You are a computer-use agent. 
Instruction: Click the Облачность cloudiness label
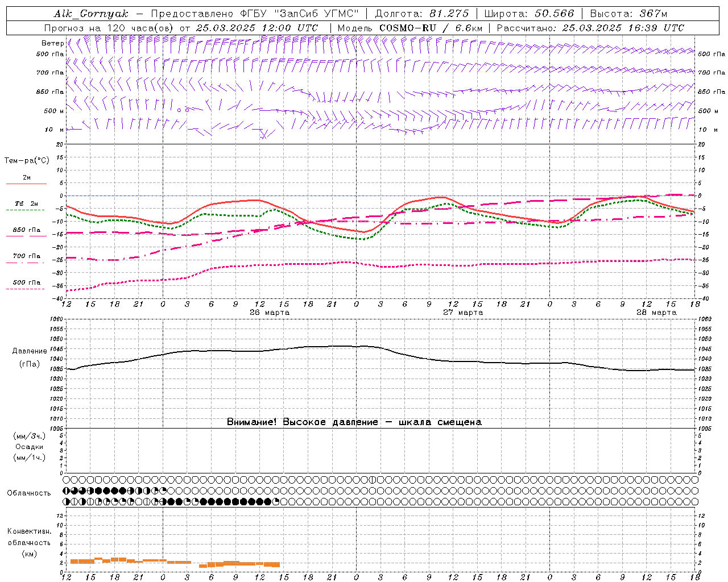[x=29, y=493]
